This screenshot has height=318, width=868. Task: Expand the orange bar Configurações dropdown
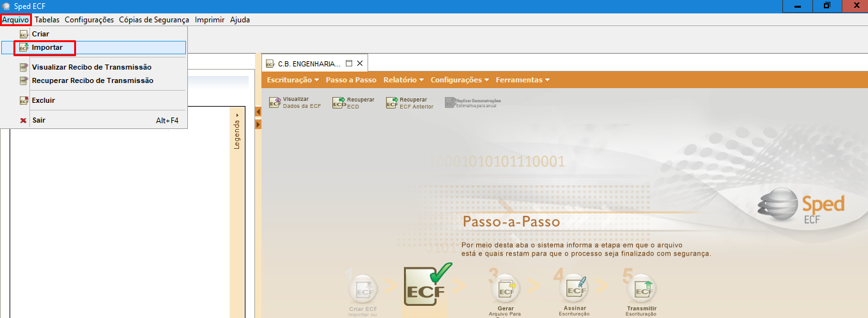point(460,80)
